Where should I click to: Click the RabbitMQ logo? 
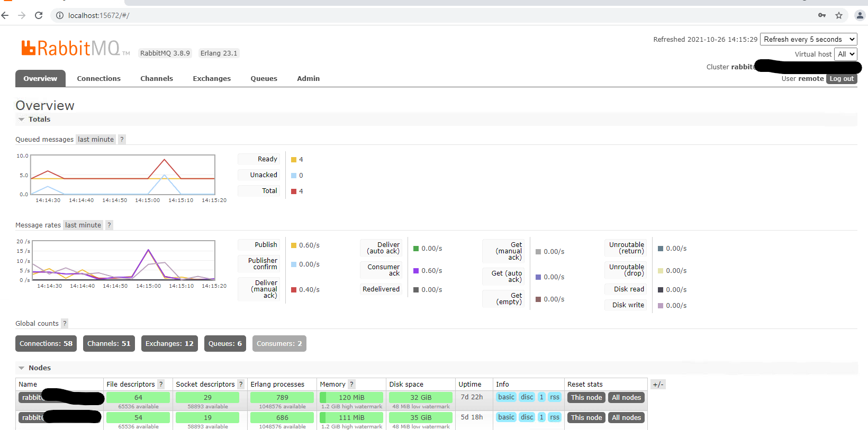click(x=75, y=48)
